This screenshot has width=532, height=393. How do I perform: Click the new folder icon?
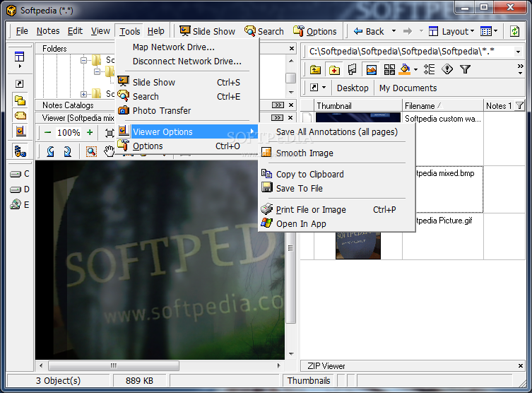(x=334, y=69)
